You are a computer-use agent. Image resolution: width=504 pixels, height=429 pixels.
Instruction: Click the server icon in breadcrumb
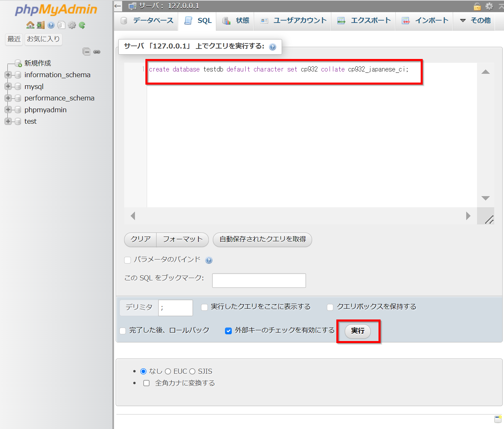coord(132,6)
